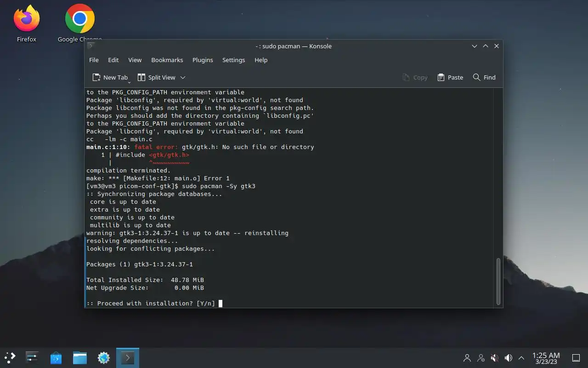Viewport: 588px width, 368px height.
Task: Expand hidden system tray icons arrow
Action: point(521,357)
